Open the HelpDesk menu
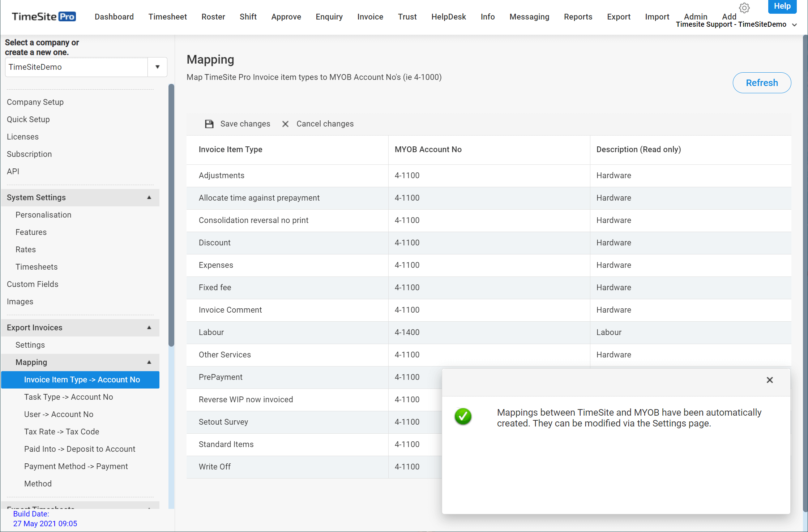This screenshot has height=532, width=808. pyautogui.click(x=449, y=17)
